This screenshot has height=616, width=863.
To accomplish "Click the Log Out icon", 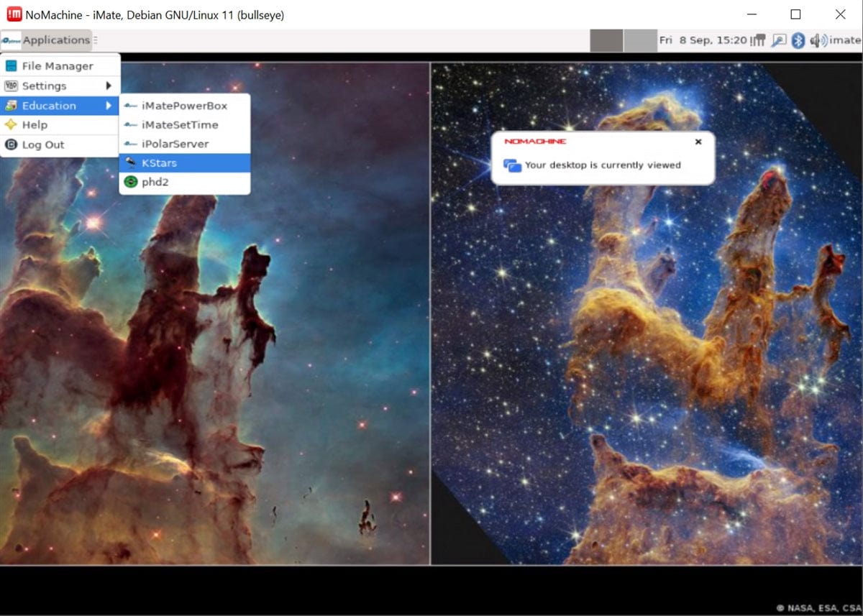I will 11,144.
